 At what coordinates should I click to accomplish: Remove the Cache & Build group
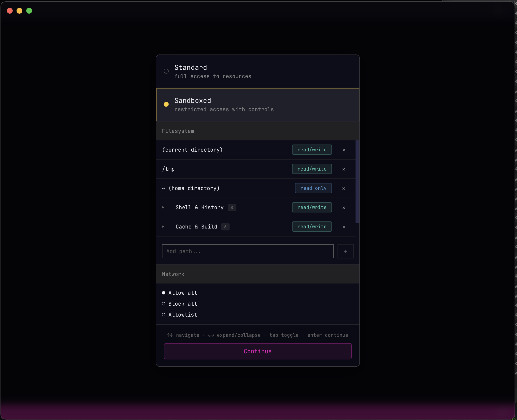pos(344,227)
